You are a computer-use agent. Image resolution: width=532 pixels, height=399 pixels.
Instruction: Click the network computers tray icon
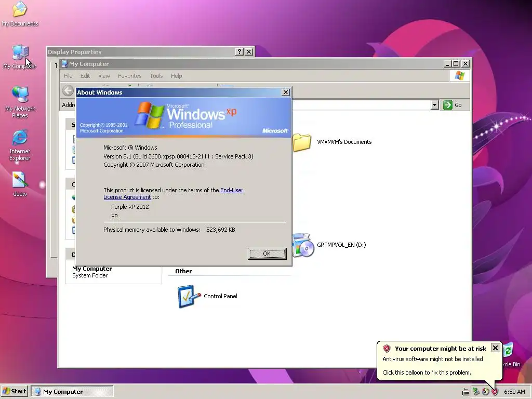coord(476,392)
